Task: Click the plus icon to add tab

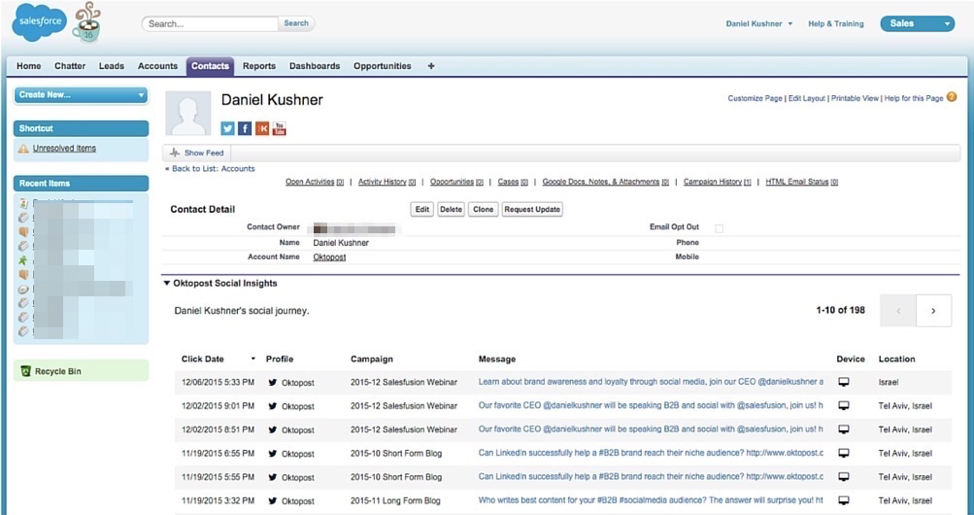Action: 431,66
